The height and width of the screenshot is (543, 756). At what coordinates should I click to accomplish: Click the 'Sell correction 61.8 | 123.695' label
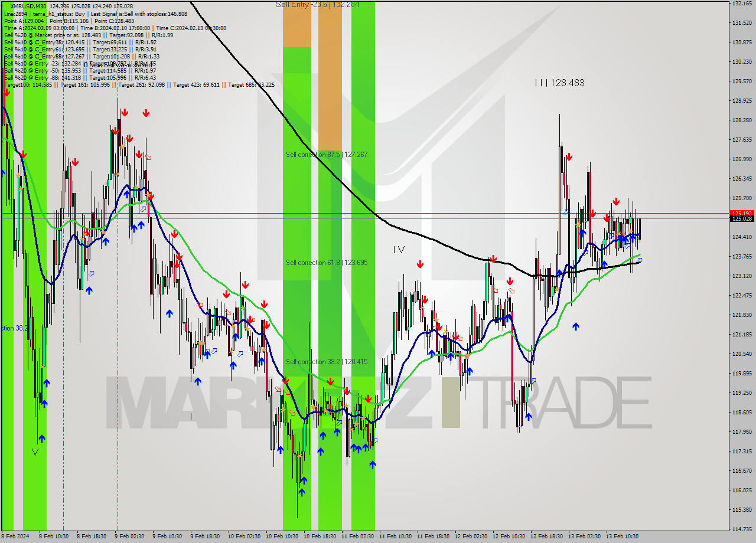coord(327,262)
